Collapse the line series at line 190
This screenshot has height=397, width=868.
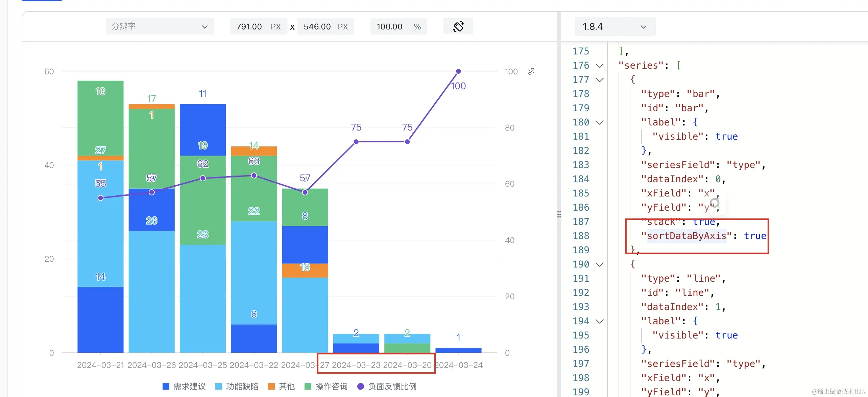[599, 264]
